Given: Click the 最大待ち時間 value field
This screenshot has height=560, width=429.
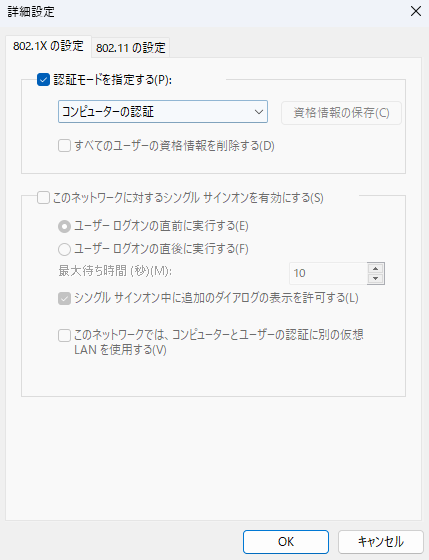Looking at the screenshot, I should tap(328, 273).
